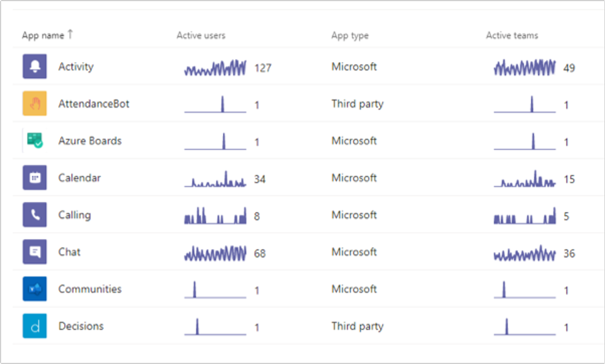605x364 pixels.
Task: Sort by the Active users column
Action: coord(201,35)
